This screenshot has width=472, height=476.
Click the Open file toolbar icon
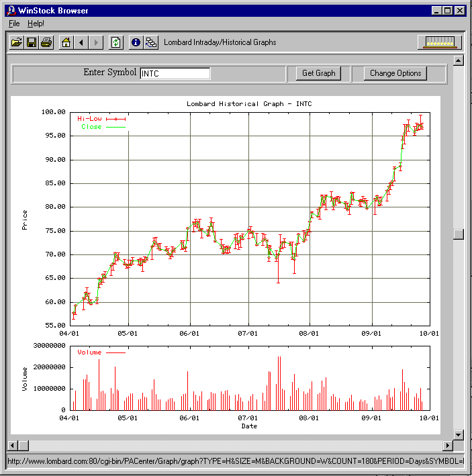pos(17,42)
